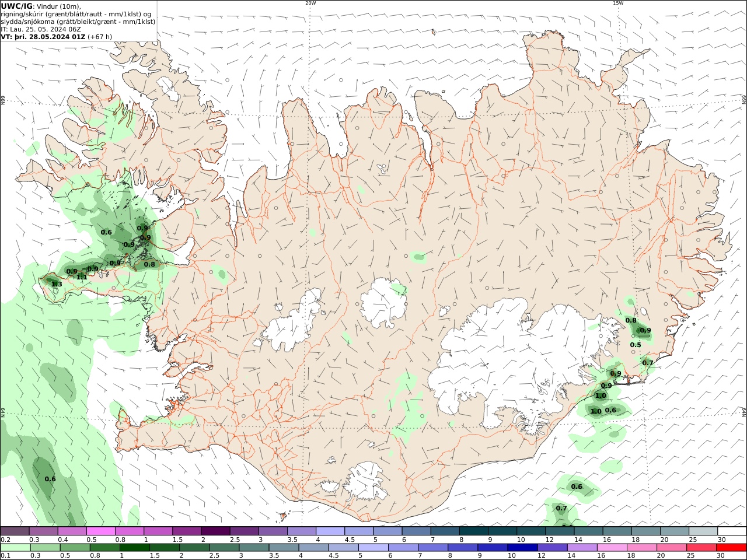Pick the light pink rain swatch from 16 to 18
This screenshot has height=560, width=747.
[612, 548]
